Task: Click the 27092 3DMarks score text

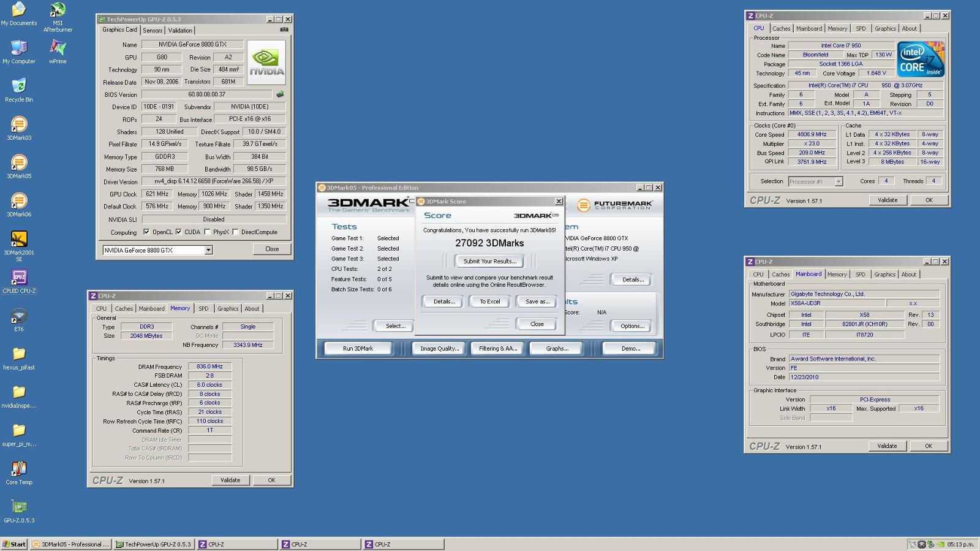Action: click(x=489, y=243)
